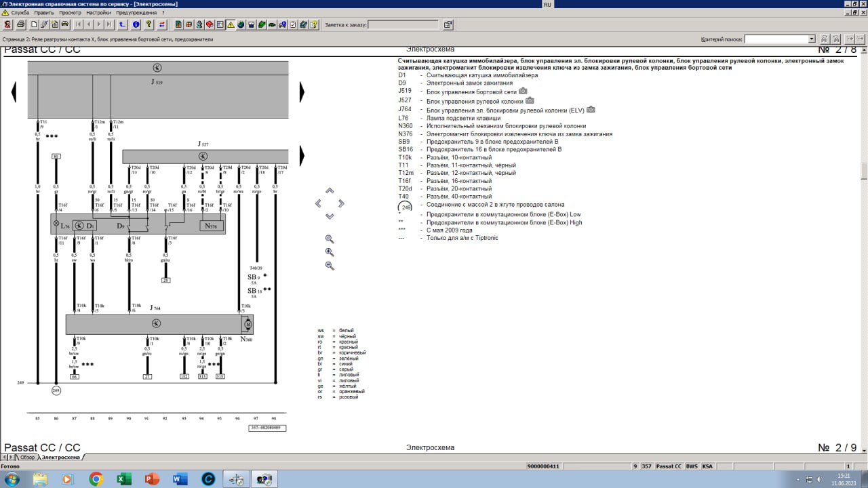Open the Править menu
Image resolution: width=868 pixels, height=488 pixels.
(x=44, y=12)
